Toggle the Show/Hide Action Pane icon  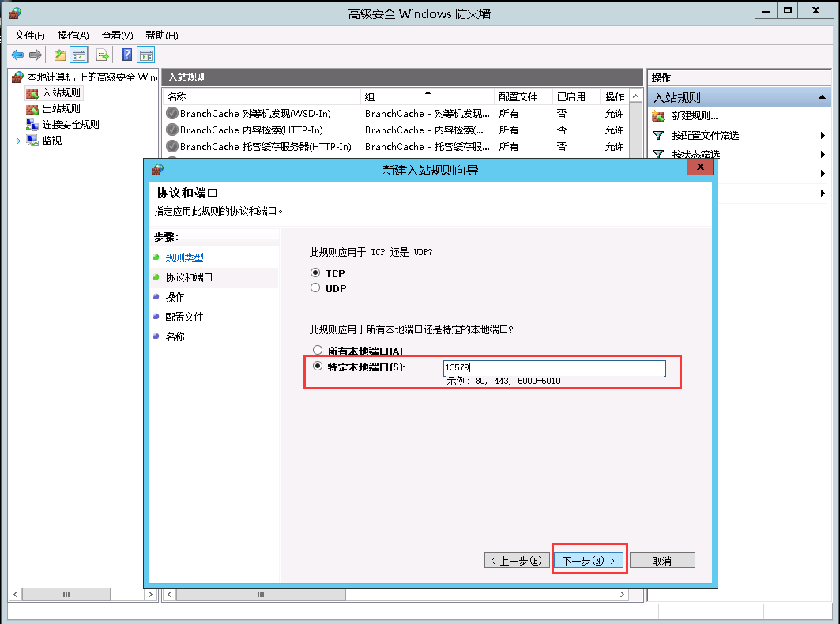pos(145,55)
